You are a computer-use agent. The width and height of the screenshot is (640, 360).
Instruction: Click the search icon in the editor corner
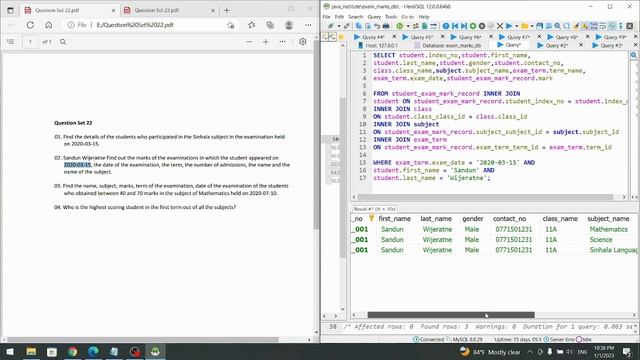[633, 55]
